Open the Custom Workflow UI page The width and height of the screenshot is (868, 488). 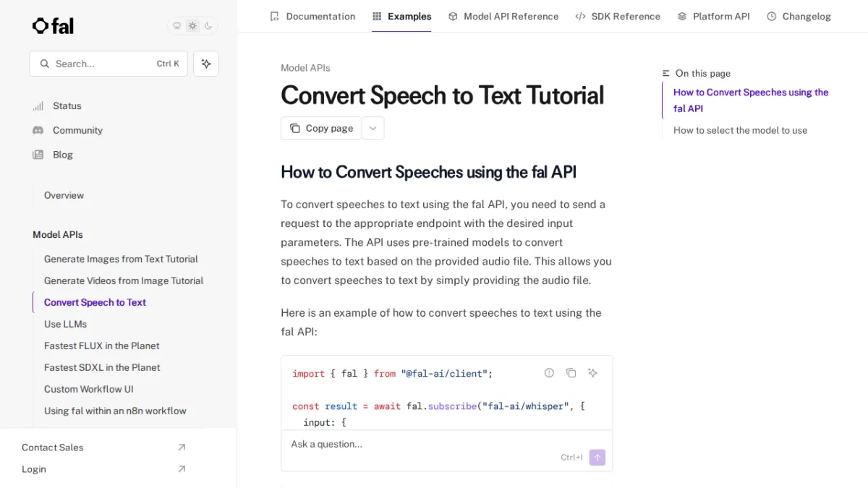88,389
